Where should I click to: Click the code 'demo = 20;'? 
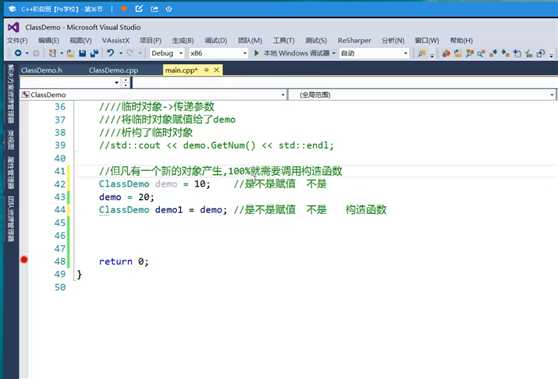coord(126,197)
